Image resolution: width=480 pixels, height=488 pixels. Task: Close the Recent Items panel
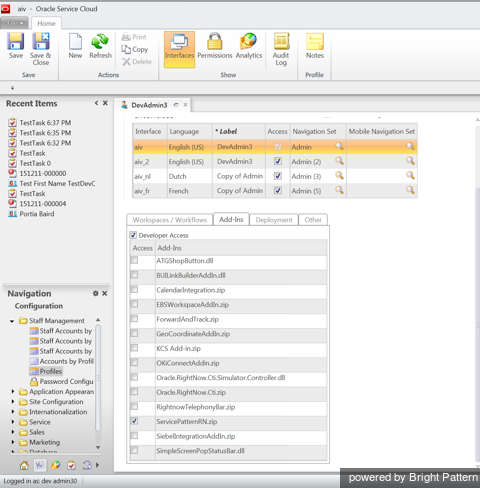tap(105, 103)
